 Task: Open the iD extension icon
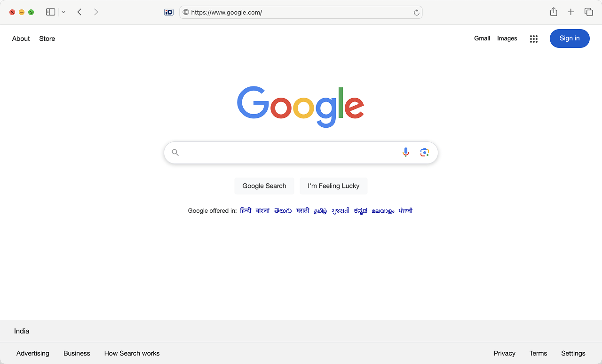(x=169, y=12)
